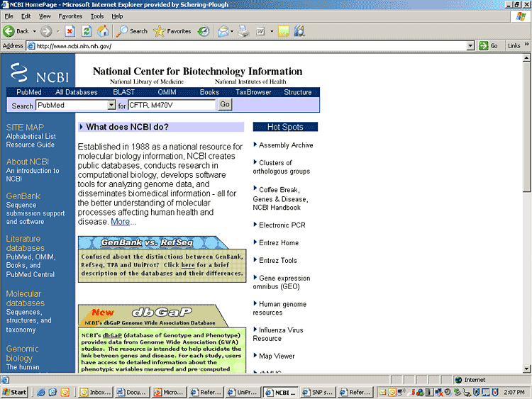
Task: Open the Search toolbar button
Action: [132, 31]
